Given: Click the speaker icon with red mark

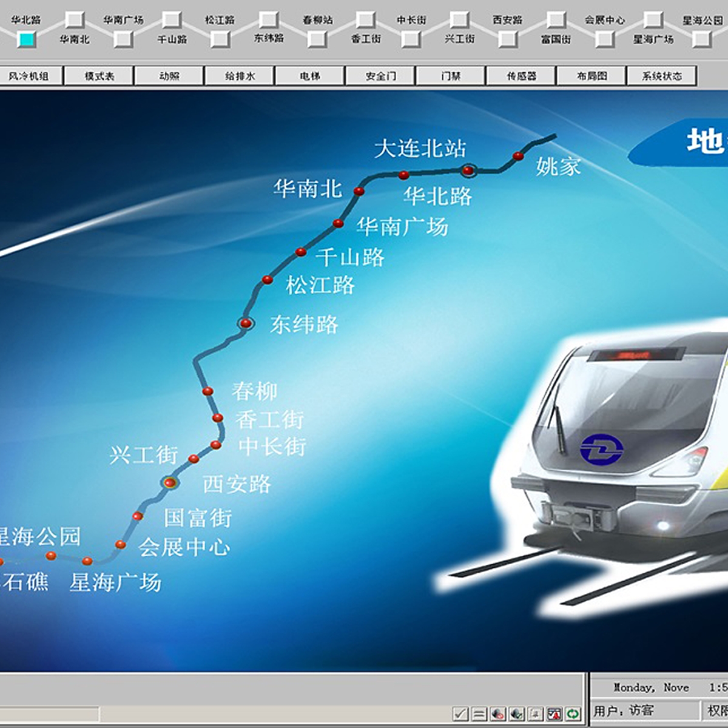Looking at the screenshot, I should coord(499,714).
